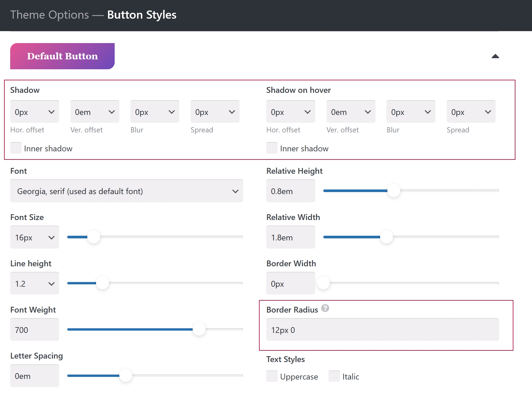The height and width of the screenshot is (399, 532).
Task: Click the Default Button preview
Action: (x=62, y=56)
